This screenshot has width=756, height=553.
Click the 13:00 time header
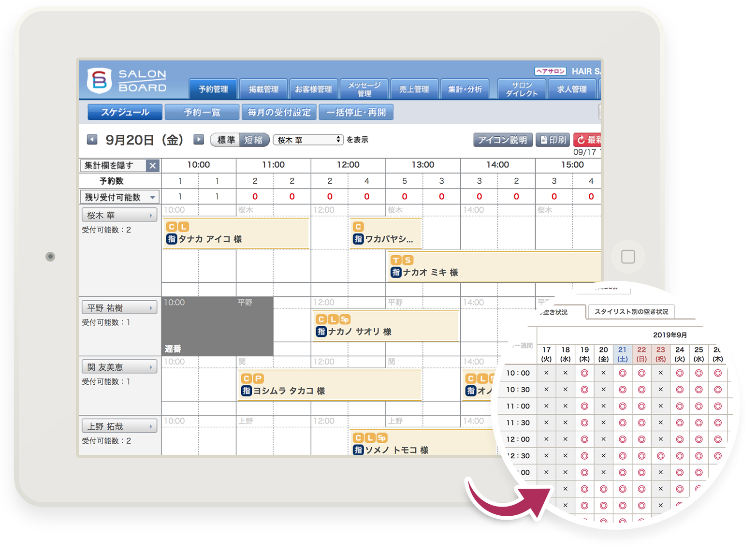[x=423, y=165]
